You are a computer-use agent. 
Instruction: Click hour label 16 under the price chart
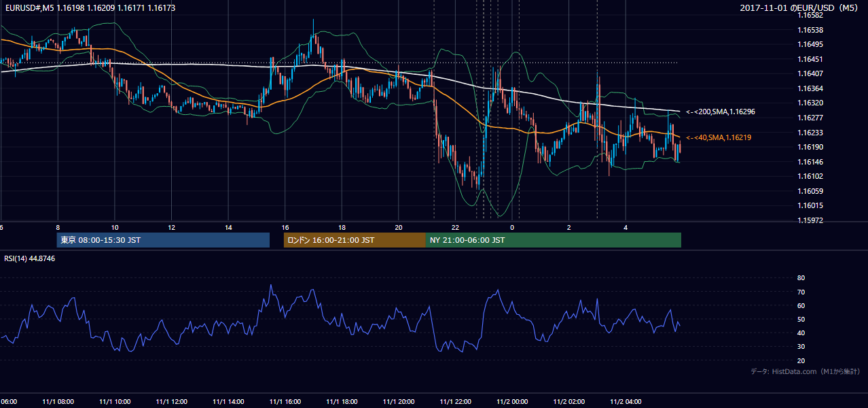pyautogui.click(x=285, y=227)
